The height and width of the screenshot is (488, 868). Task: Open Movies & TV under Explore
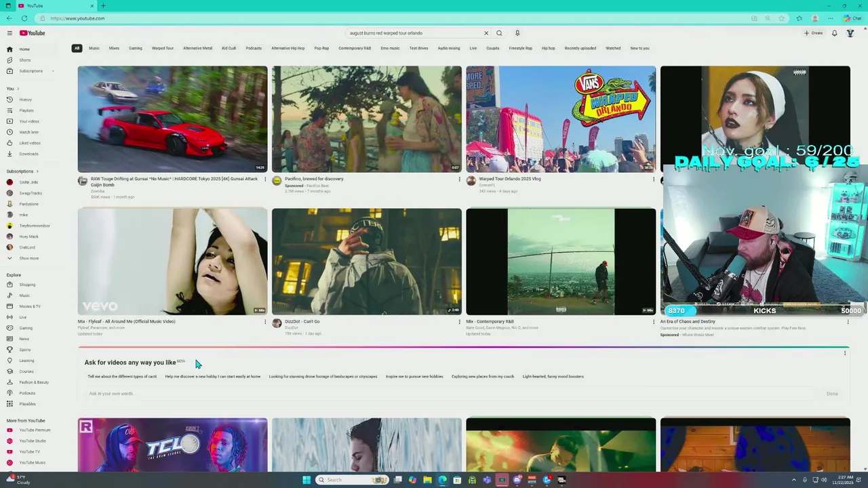pyautogui.click(x=30, y=306)
